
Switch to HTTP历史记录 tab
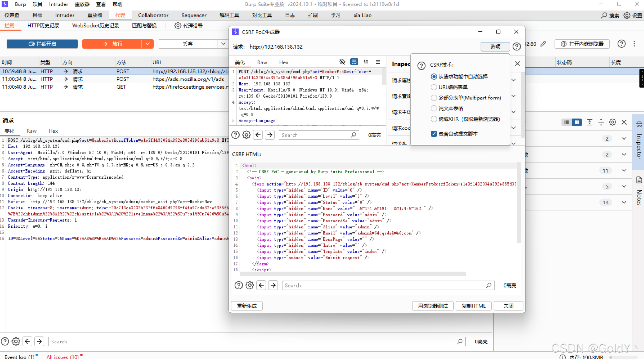[43, 26]
